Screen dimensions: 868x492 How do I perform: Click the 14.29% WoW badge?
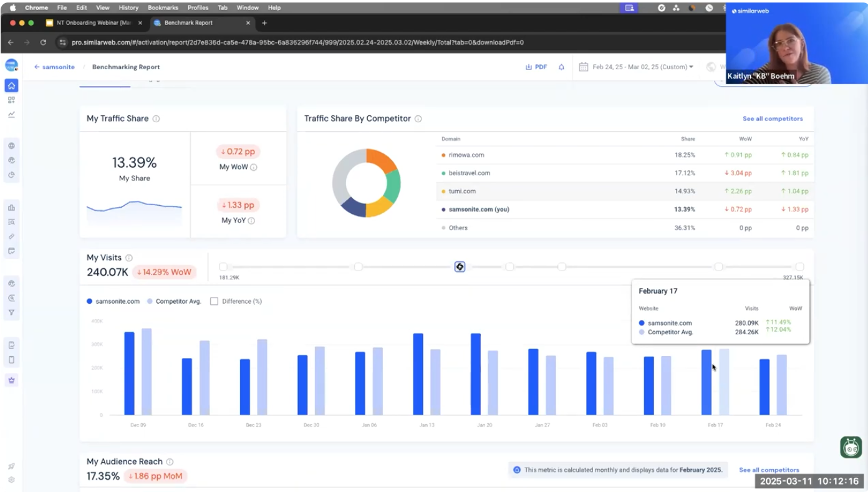[164, 273]
